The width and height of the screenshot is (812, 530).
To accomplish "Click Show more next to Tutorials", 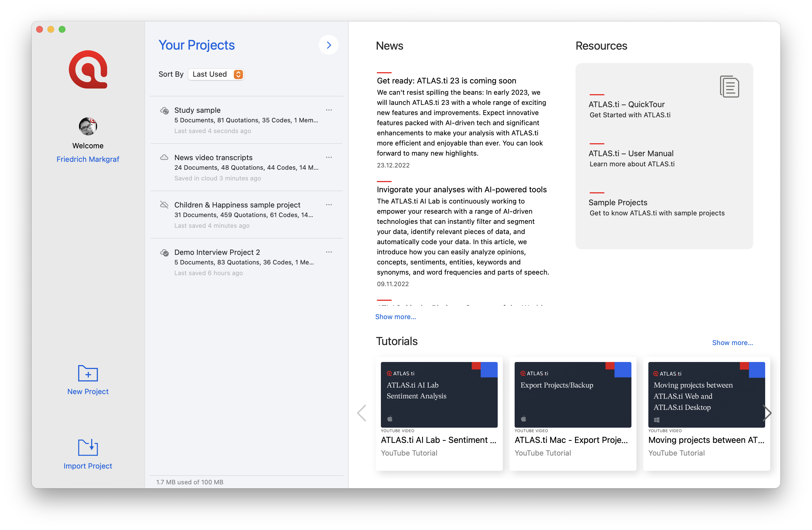I will coord(732,343).
